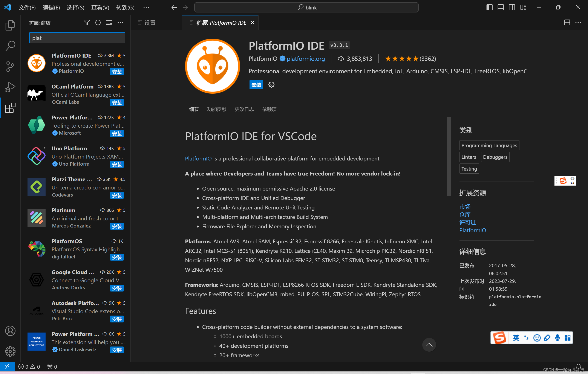
Task: Install Platinum theme extension
Action: tap(117, 227)
